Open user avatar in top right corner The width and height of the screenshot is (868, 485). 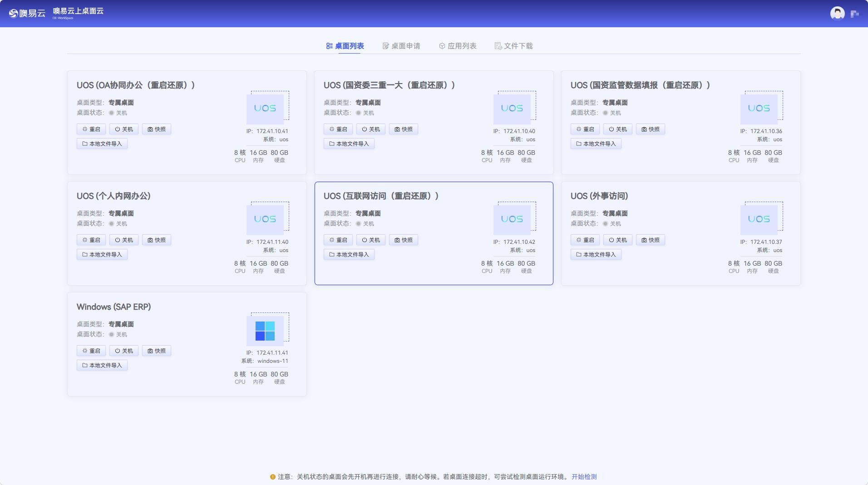837,14
